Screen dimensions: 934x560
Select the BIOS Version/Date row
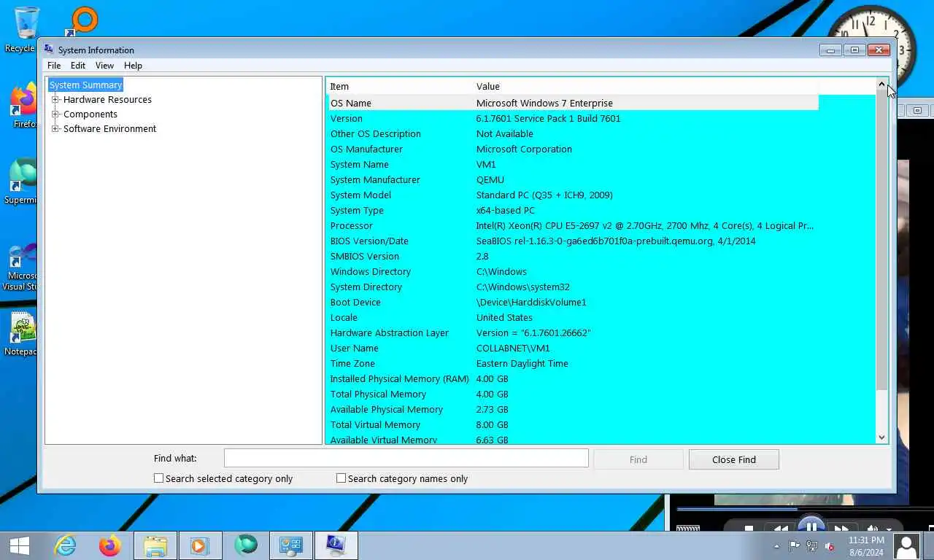(x=573, y=241)
